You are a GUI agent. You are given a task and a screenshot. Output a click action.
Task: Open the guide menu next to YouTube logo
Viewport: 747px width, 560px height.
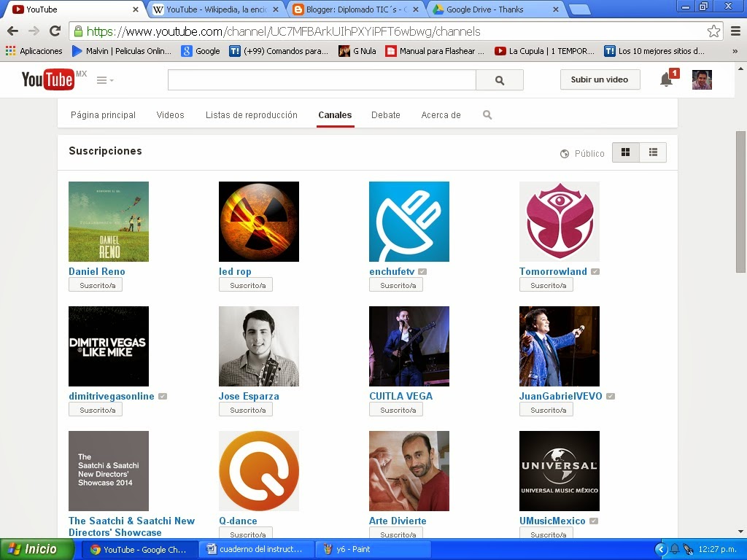[105, 80]
